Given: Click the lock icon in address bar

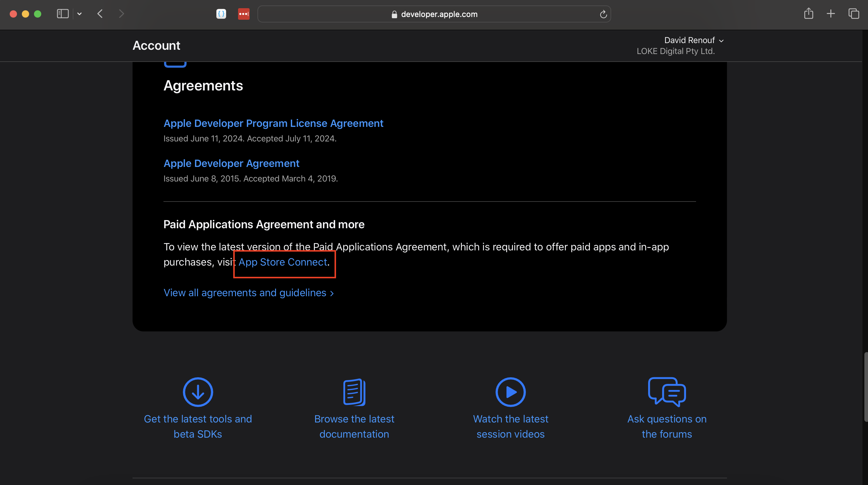Looking at the screenshot, I should 394,14.
